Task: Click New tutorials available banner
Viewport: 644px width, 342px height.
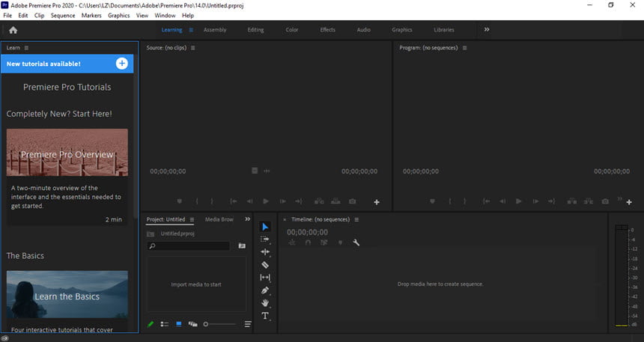Action: tap(67, 64)
